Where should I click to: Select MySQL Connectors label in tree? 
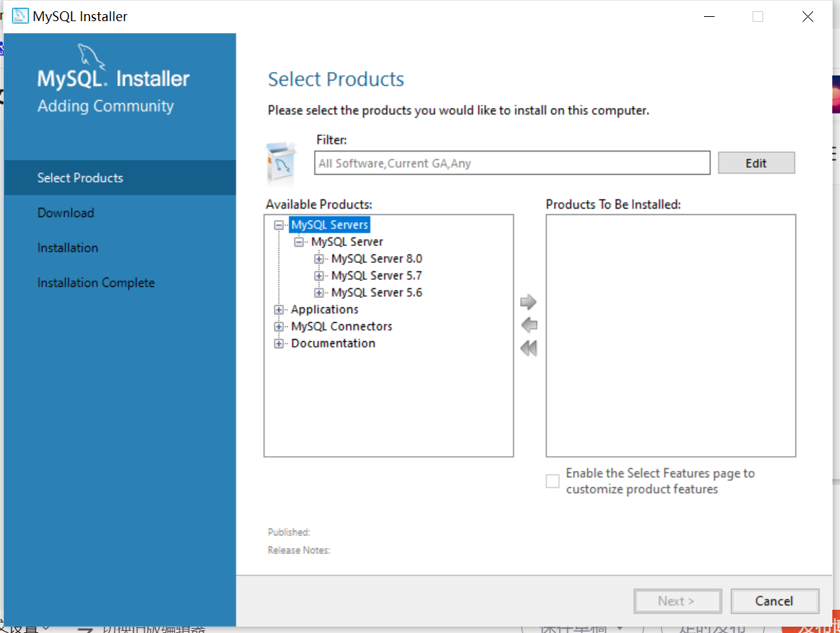tap(341, 326)
